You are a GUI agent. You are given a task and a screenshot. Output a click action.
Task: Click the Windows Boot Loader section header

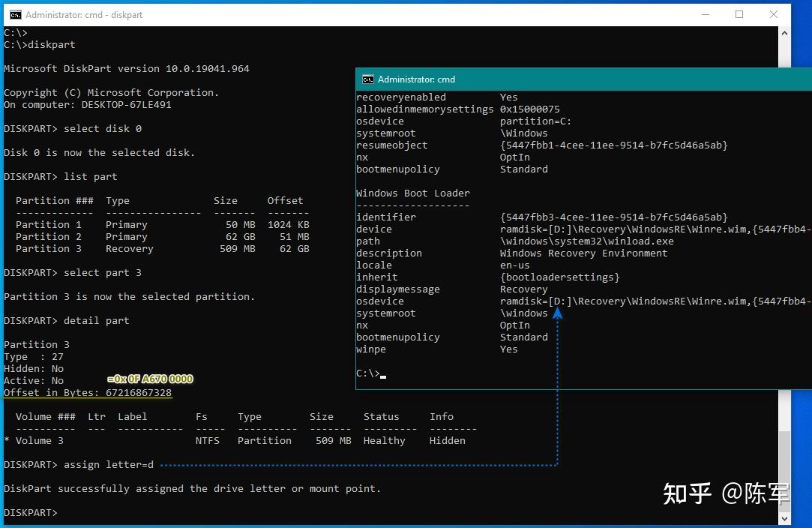coord(414,193)
